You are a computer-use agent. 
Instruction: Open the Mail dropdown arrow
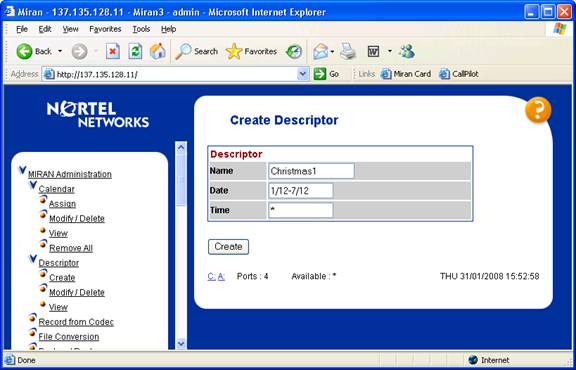332,52
